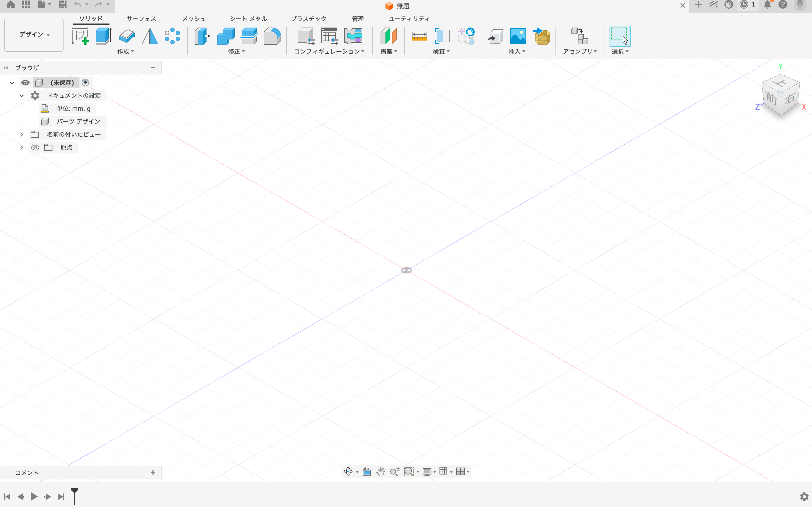The width and height of the screenshot is (812, 507).
Task: Click the colored blocks configuration icon
Action: [353, 36]
